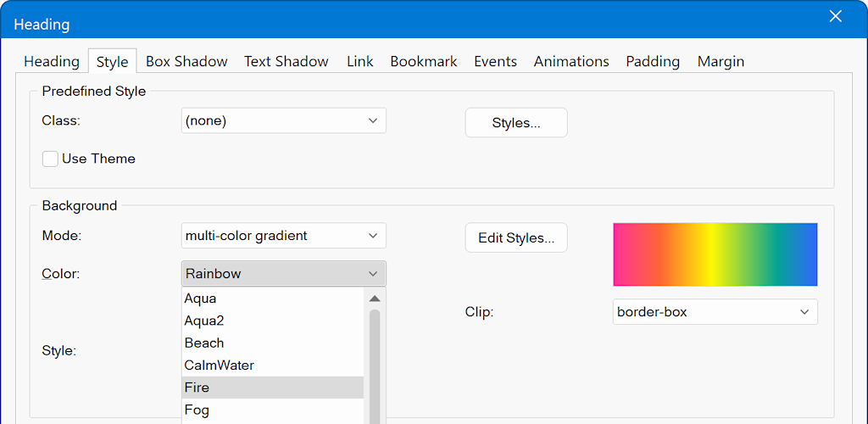Switch to the Heading tab
Image resolution: width=868 pixels, height=424 pixels.
pyautogui.click(x=52, y=61)
